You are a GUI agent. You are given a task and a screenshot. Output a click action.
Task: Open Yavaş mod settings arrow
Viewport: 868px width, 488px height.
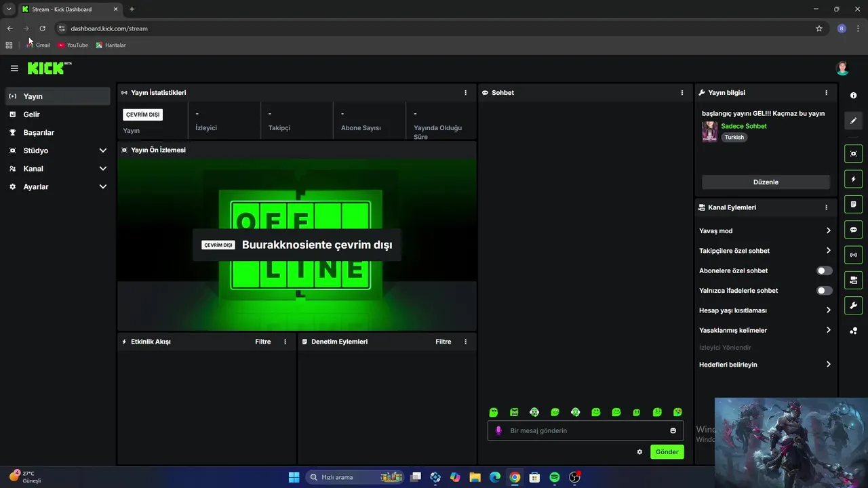click(828, 231)
